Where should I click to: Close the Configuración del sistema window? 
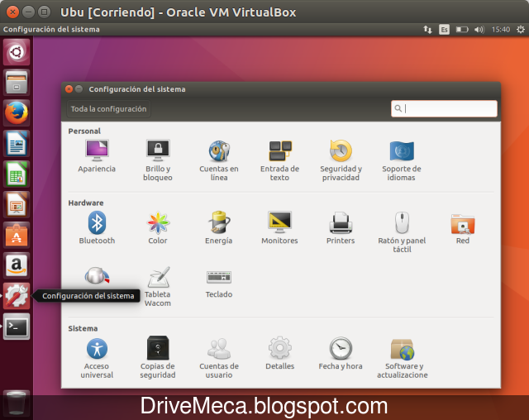click(x=69, y=89)
